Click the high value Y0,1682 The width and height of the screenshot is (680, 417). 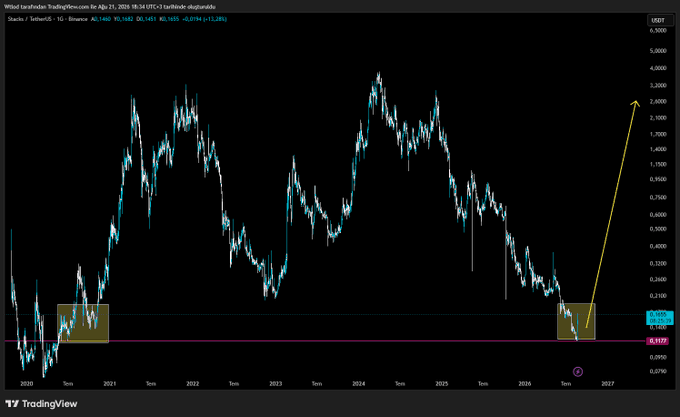pos(124,19)
